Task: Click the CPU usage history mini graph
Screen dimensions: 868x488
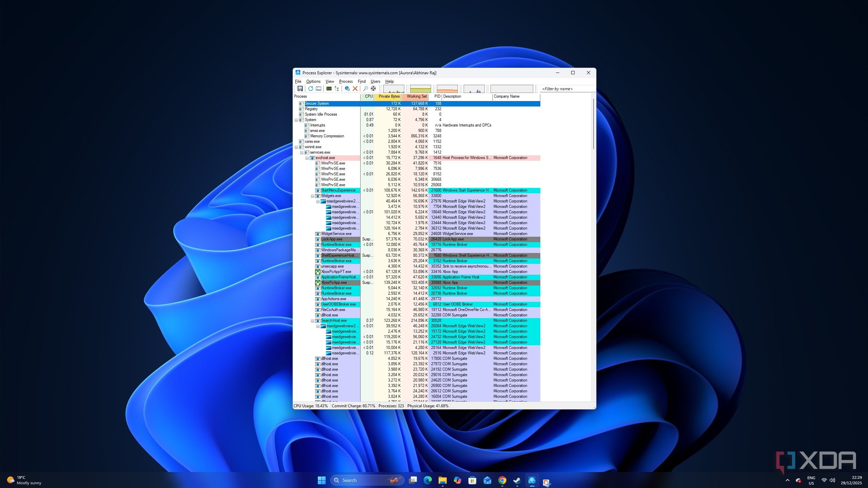Action: click(393, 89)
